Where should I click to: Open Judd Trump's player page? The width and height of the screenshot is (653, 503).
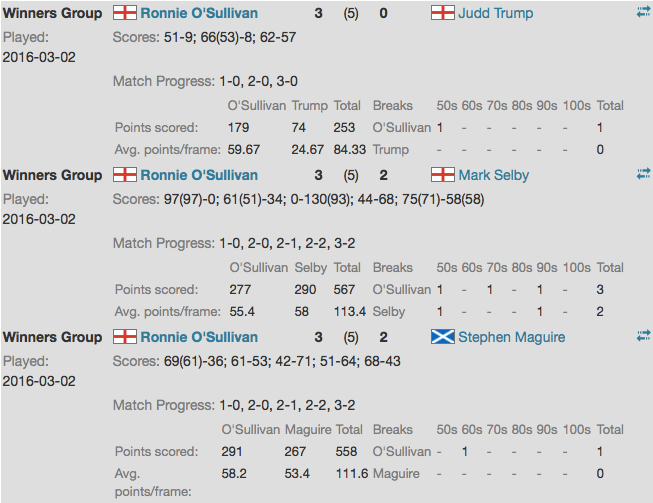pos(495,13)
